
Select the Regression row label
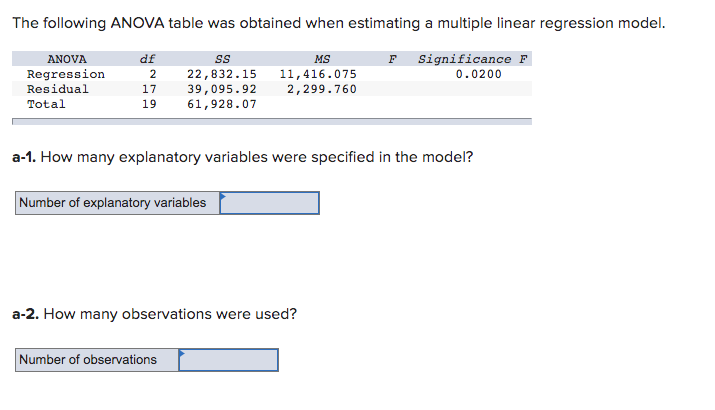tap(66, 74)
